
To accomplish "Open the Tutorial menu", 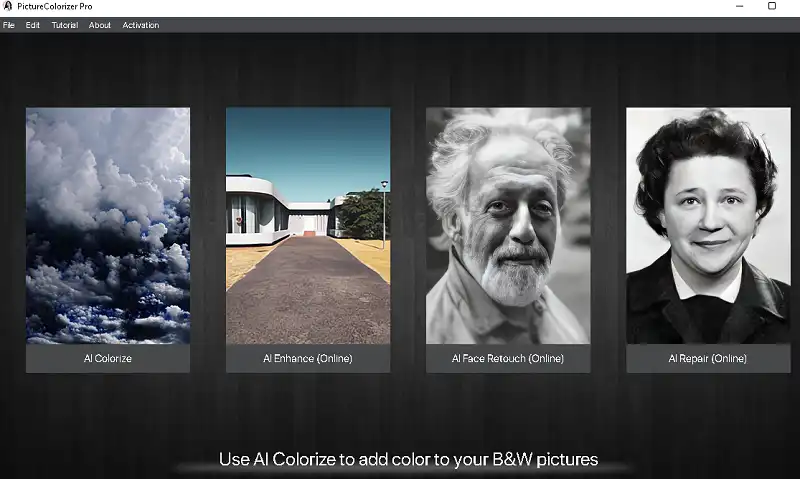I will [65, 25].
